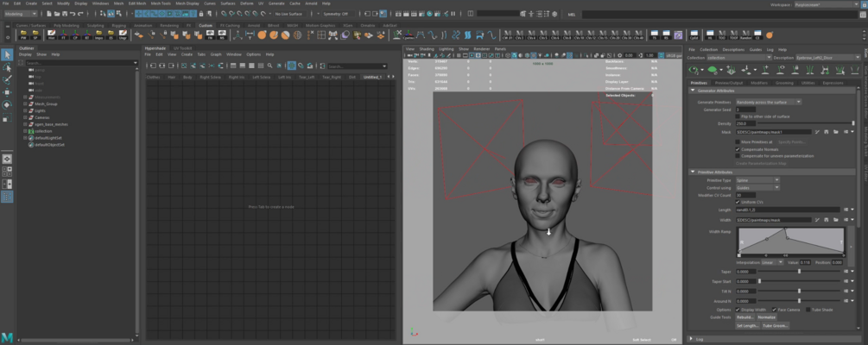Viewport: 868px width, 345px height.
Task: Open Primitive Type Spline dropdown
Action: tap(757, 180)
